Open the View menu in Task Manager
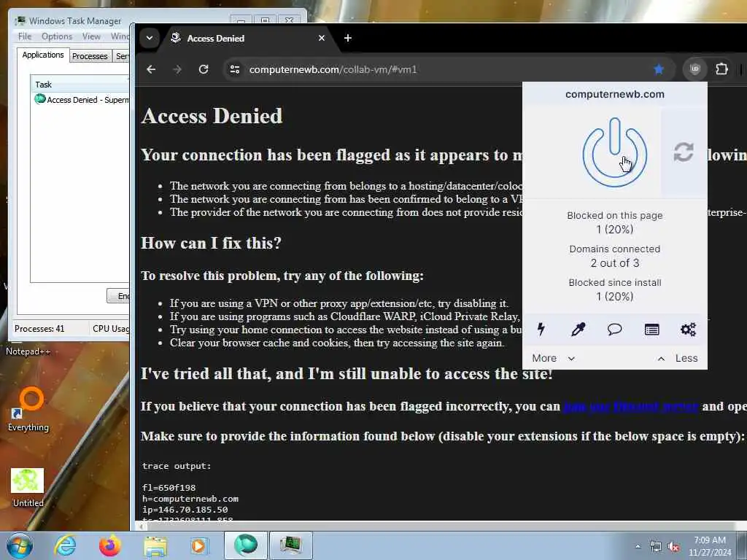The width and height of the screenshot is (747, 560). 91,36
